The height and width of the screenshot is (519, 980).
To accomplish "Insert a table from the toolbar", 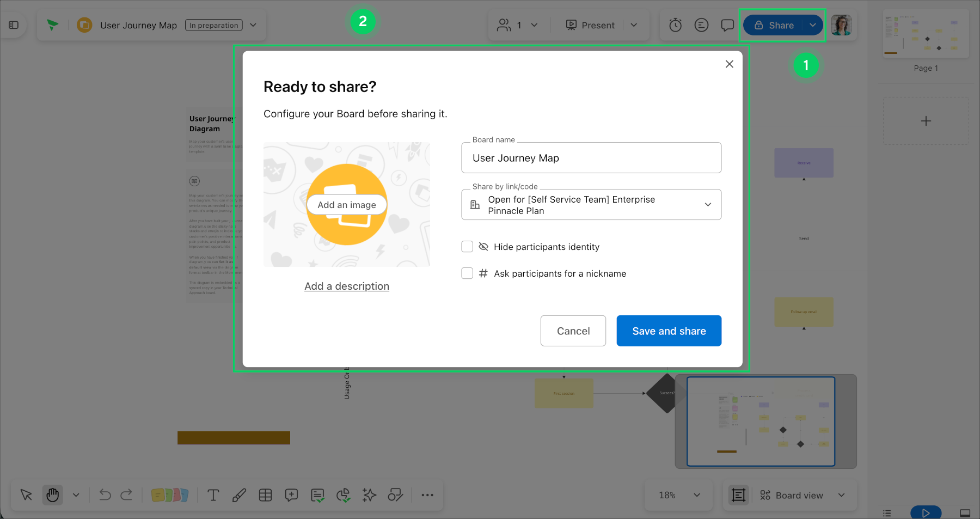I will pos(266,495).
